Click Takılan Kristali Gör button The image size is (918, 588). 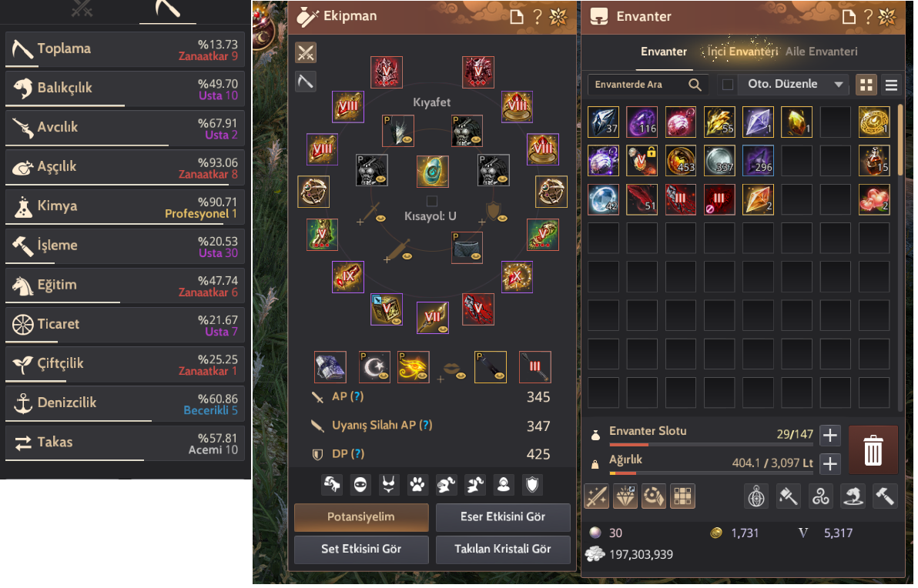click(502, 550)
